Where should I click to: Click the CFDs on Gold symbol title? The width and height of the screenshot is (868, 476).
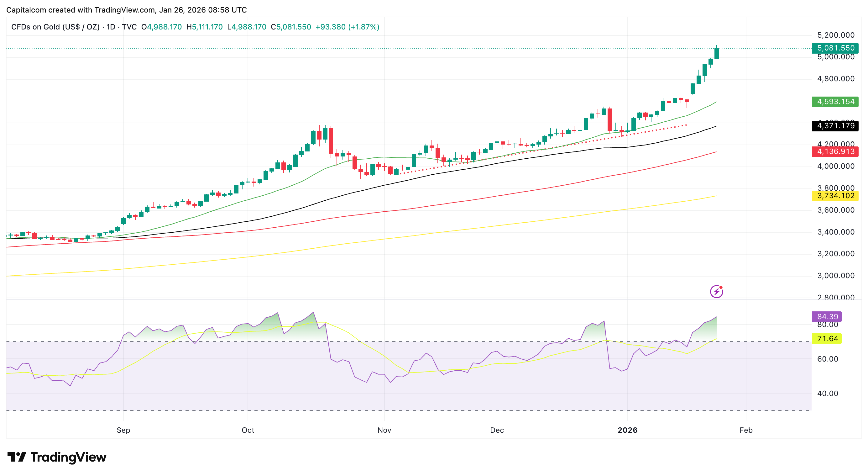point(55,27)
